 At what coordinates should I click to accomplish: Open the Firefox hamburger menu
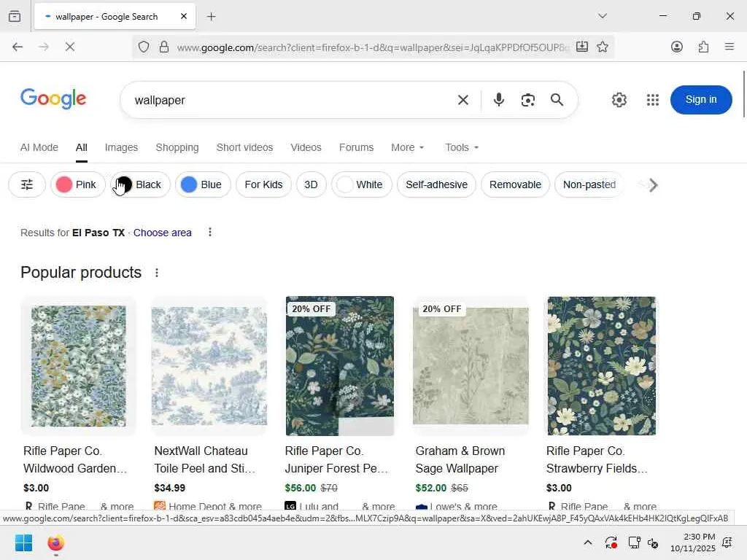[x=729, y=47]
